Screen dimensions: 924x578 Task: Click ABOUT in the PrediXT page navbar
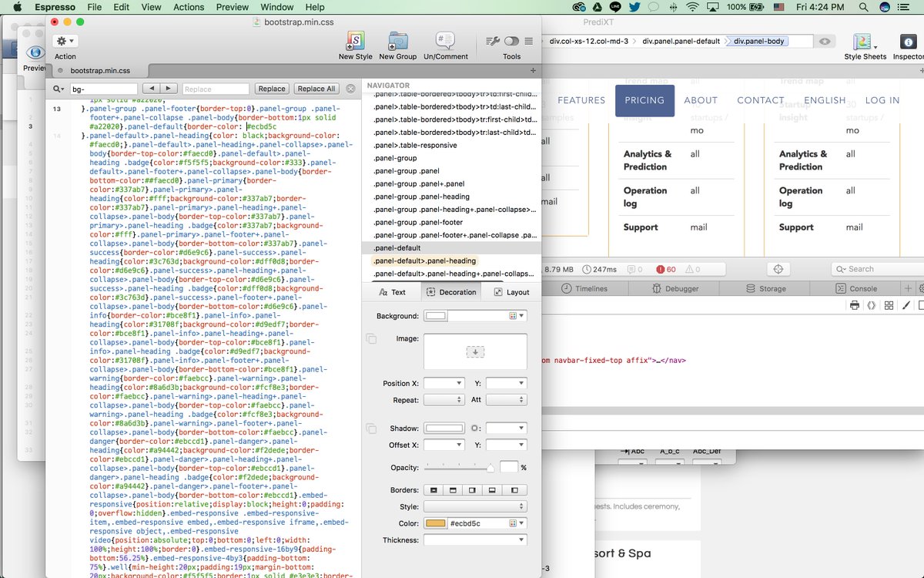(x=701, y=100)
